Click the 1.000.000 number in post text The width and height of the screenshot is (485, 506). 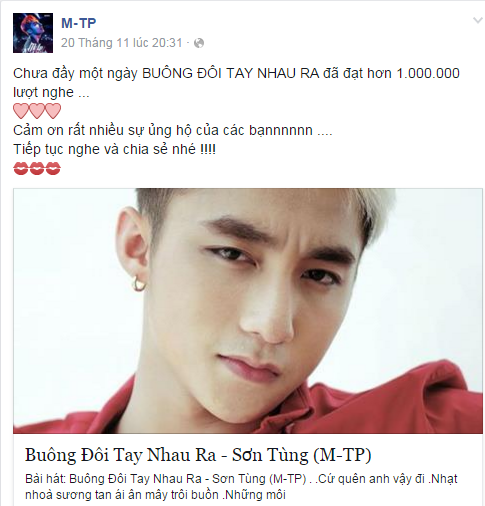pos(428,73)
